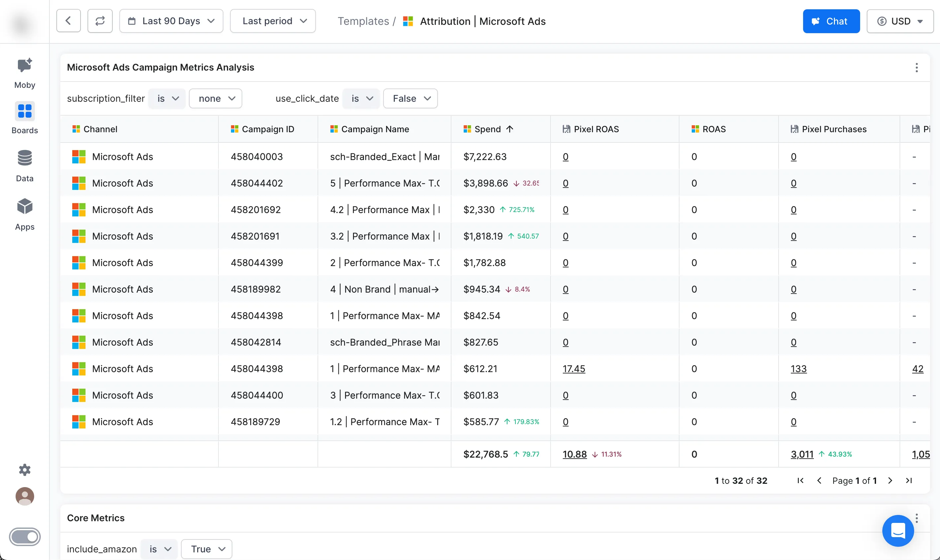Change use_click_date False value dropdown

[x=410, y=98]
